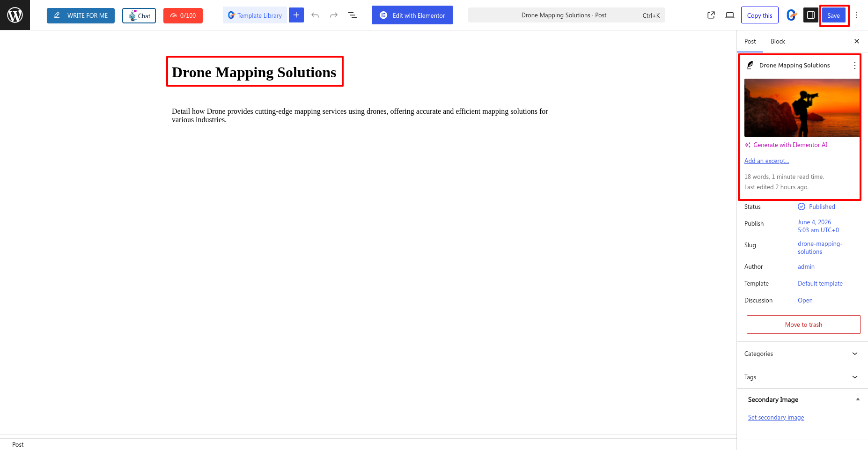The image size is (868, 450).
Task: Open the top-right options three-dot menu
Action: click(857, 15)
